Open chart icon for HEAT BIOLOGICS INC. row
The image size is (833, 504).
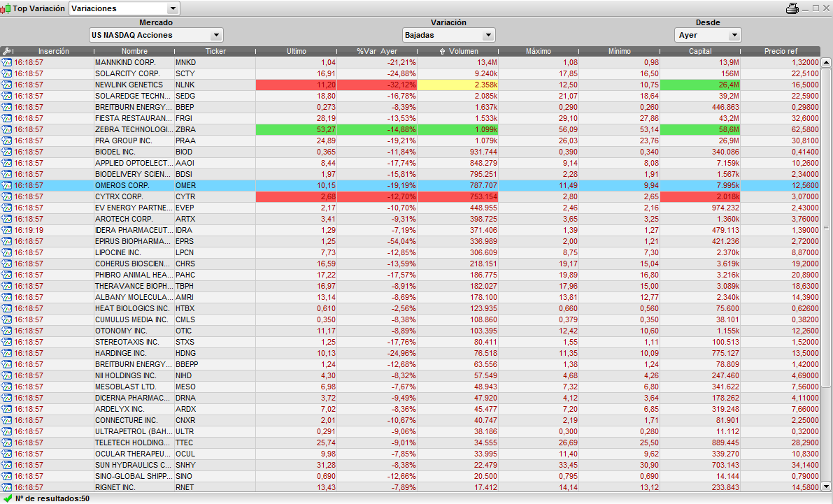click(x=6, y=308)
